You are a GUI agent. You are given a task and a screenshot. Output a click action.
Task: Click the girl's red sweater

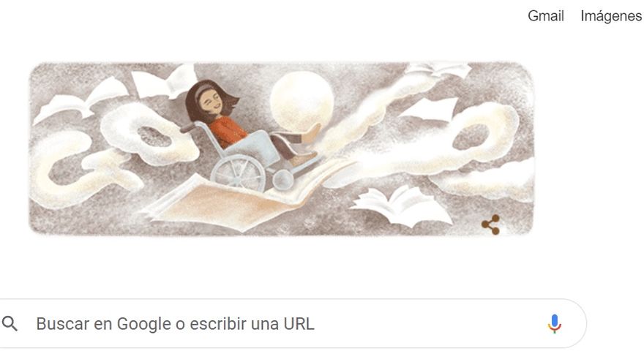(x=227, y=132)
